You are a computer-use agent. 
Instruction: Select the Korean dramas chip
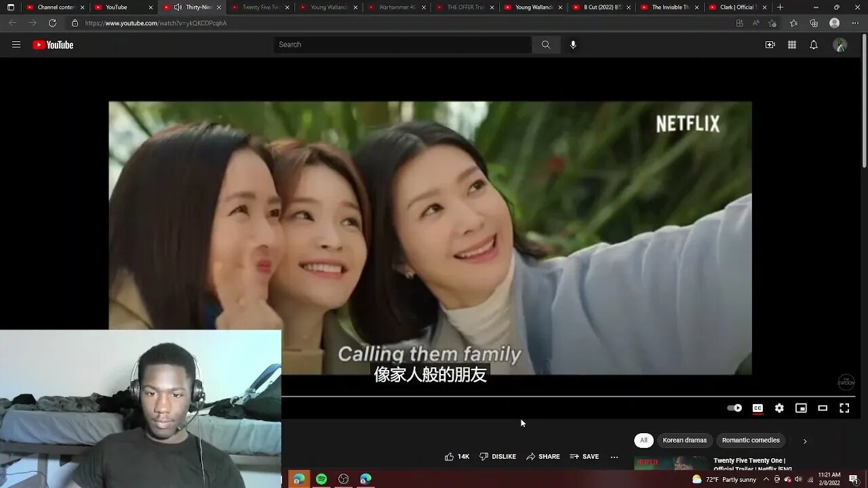point(685,441)
